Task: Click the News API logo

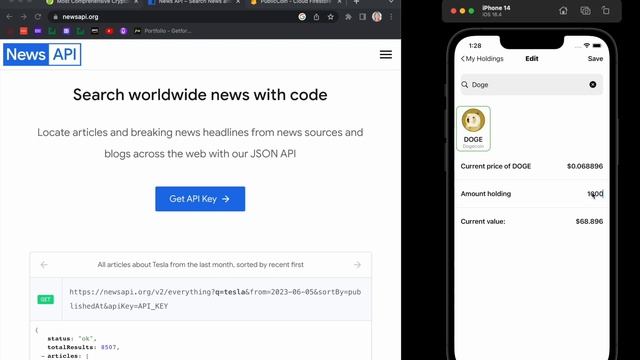Action: tap(42, 54)
